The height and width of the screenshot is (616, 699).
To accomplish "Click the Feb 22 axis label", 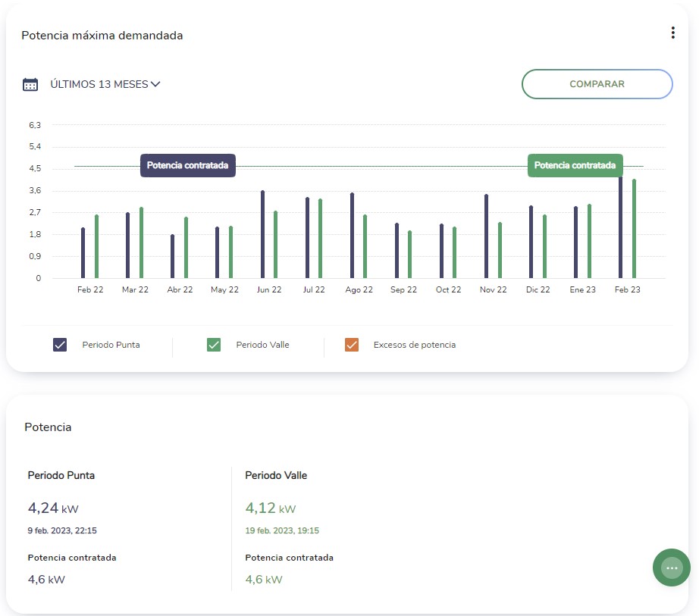I will 90,289.
